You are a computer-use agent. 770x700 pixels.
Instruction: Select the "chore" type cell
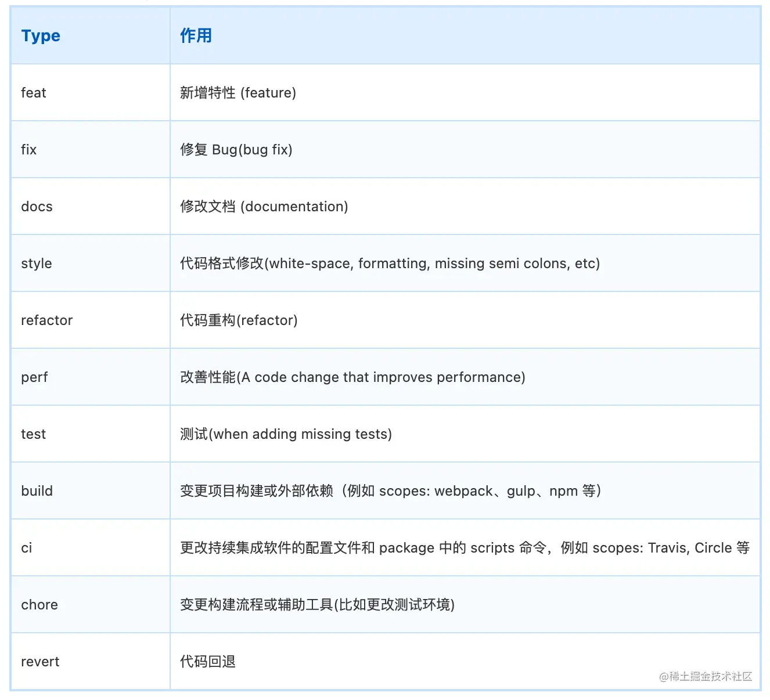(x=91, y=605)
